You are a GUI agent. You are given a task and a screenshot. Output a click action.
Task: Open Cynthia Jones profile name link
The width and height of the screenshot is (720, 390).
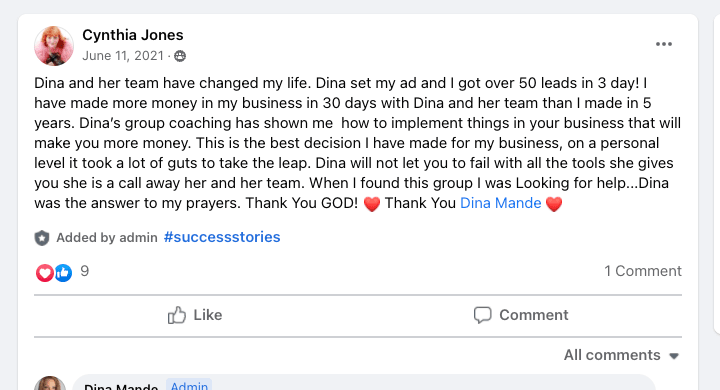133,35
